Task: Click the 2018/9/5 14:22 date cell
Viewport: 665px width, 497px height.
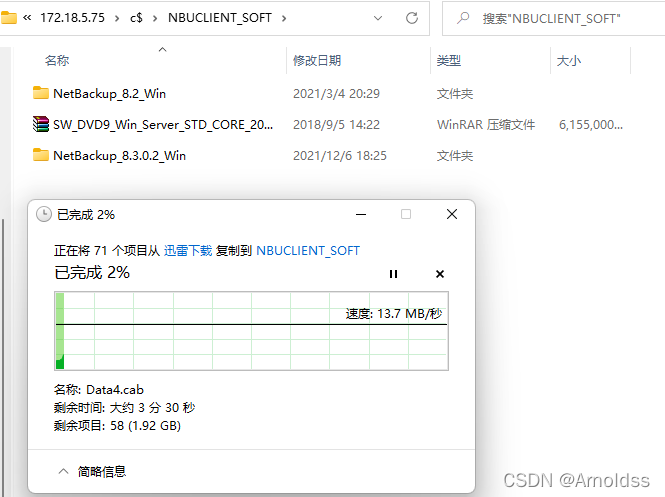Action: click(336, 125)
